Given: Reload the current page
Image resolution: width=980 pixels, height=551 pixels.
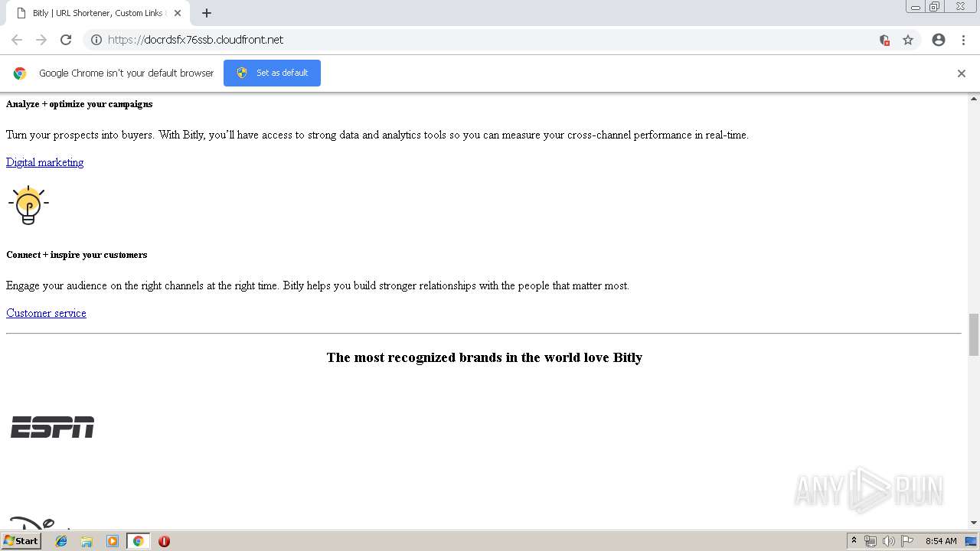Looking at the screenshot, I should tap(66, 40).
